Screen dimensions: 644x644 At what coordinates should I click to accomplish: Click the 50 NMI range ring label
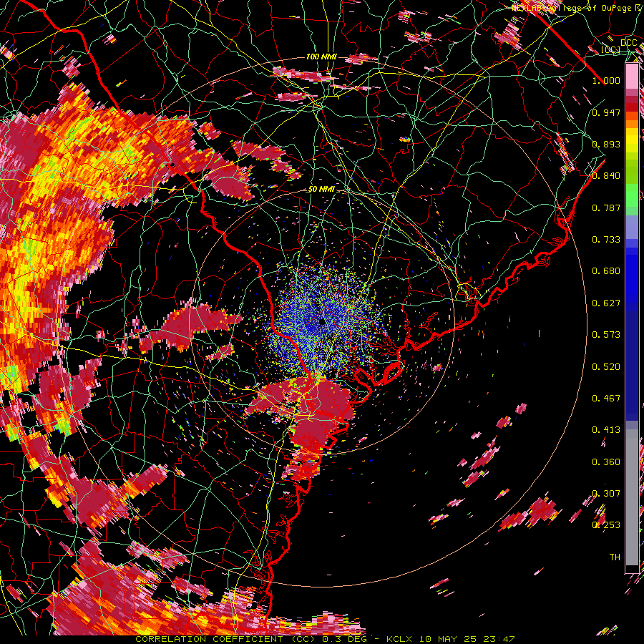[321, 189]
